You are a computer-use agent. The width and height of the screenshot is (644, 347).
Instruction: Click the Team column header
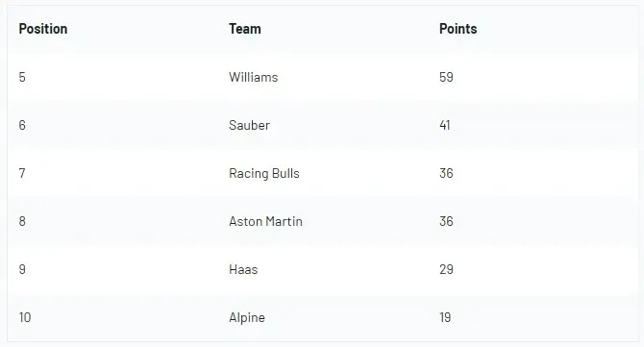tap(245, 29)
